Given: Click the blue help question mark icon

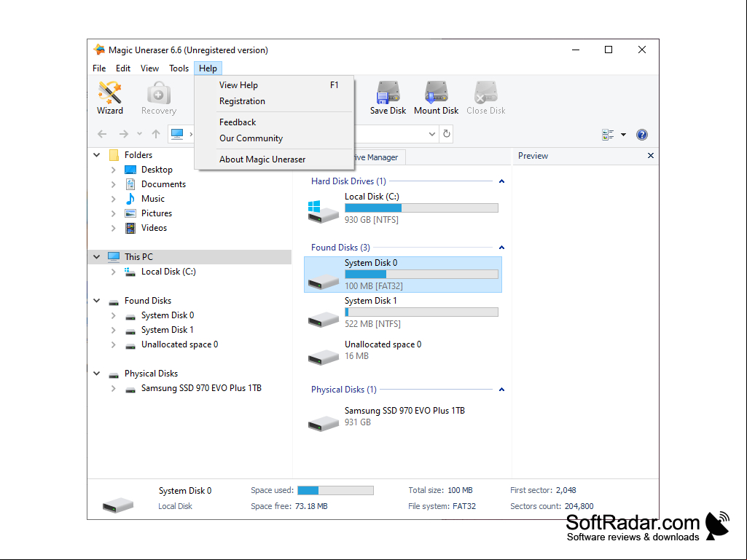Looking at the screenshot, I should (642, 135).
